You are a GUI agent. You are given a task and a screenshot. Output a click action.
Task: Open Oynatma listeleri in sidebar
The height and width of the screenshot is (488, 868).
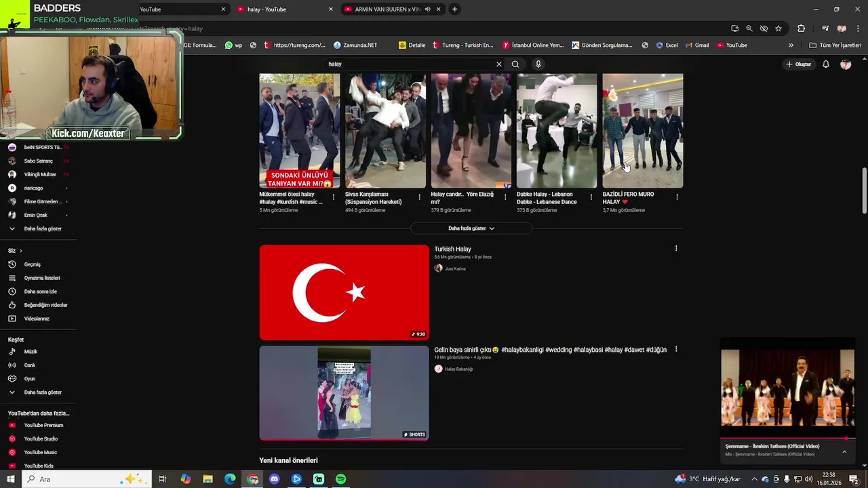tap(38, 278)
